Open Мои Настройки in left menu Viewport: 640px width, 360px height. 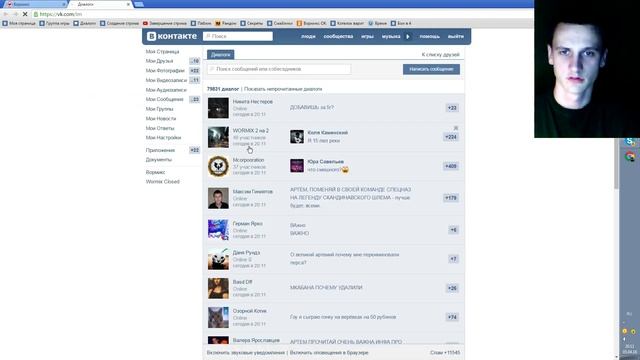tap(163, 138)
